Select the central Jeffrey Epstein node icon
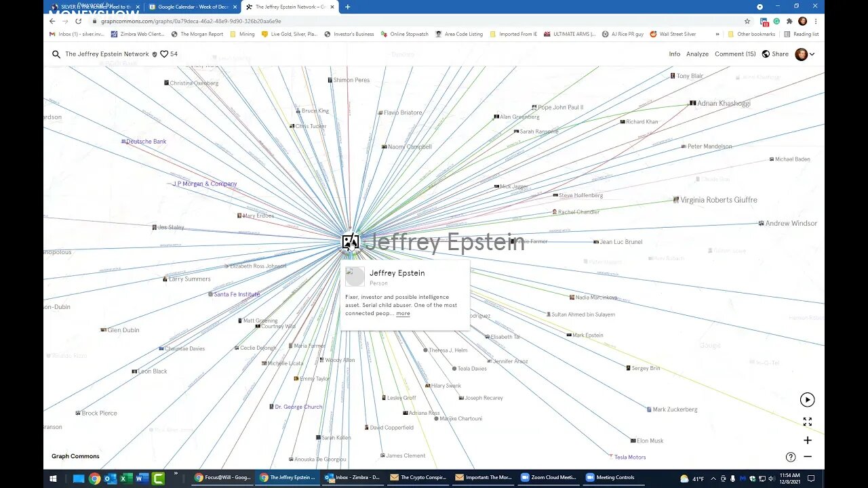868x488 pixels. [x=350, y=241]
